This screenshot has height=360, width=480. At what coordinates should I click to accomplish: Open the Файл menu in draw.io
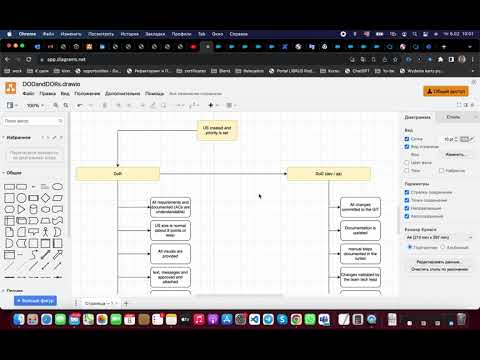28,94
